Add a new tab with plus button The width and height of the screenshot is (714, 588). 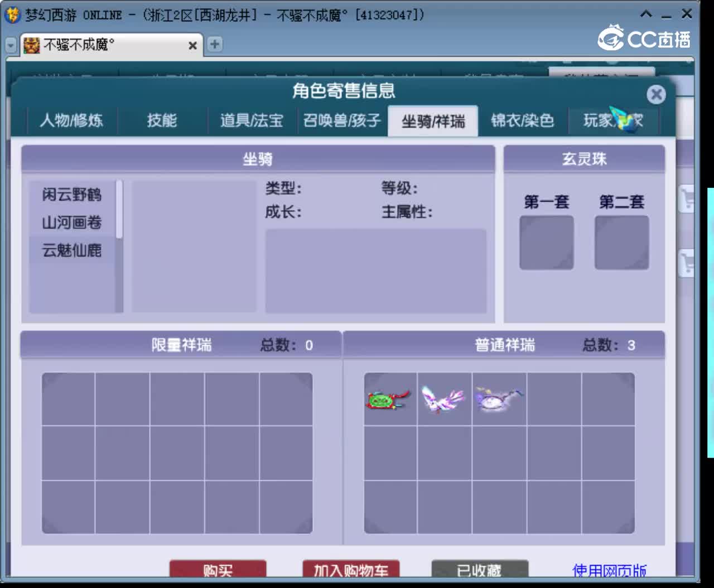214,44
